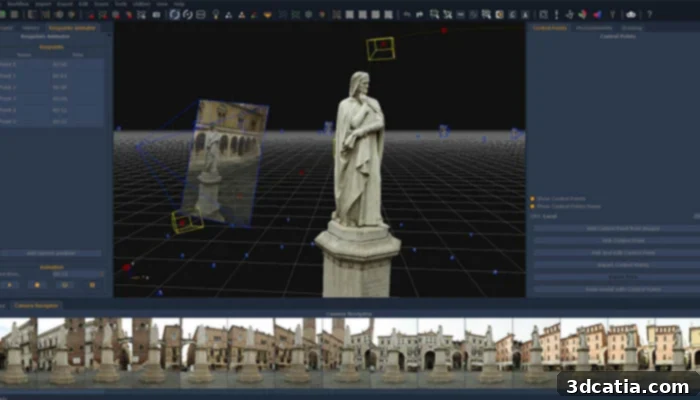Image resolution: width=700 pixels, height=400 pixels.
Task: Click the animation time value field
Action: (x=78, y=274)
